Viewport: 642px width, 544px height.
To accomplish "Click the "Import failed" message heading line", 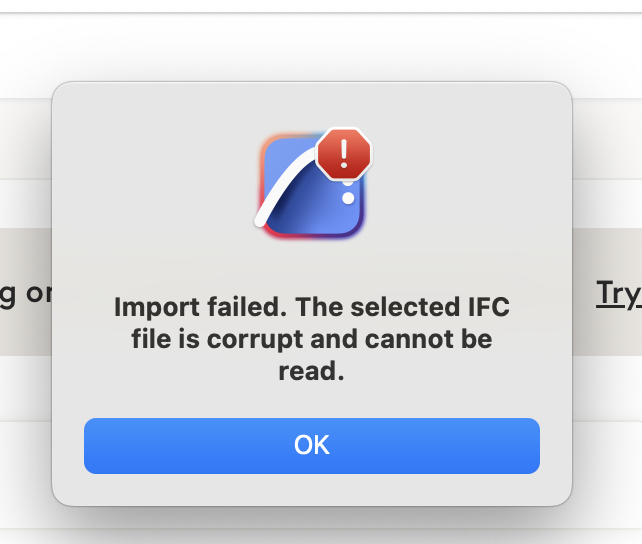I will pyautogui.click(x=312, y=306).
